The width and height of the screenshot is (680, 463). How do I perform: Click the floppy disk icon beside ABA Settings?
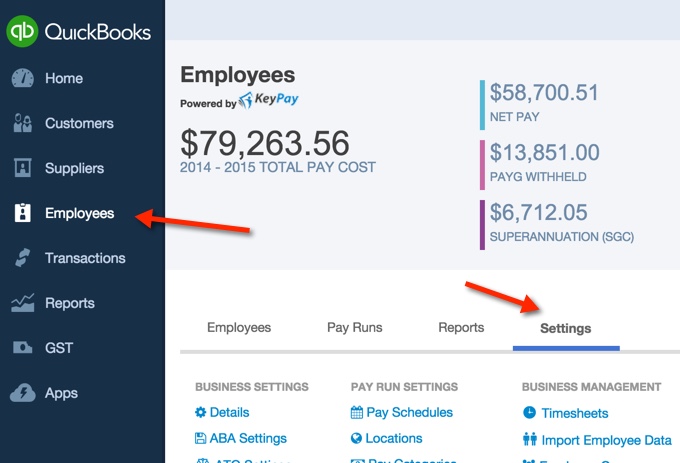coord(200,438)
